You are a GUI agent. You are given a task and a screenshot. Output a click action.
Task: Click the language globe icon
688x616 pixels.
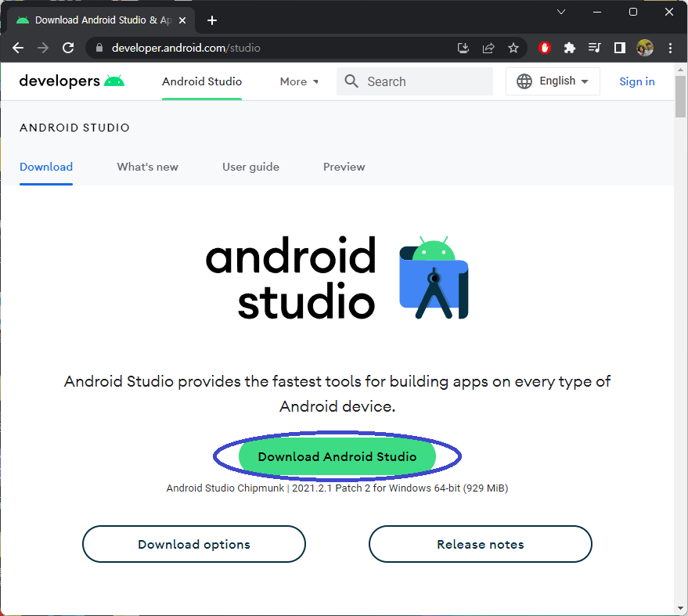pos(524,81)
